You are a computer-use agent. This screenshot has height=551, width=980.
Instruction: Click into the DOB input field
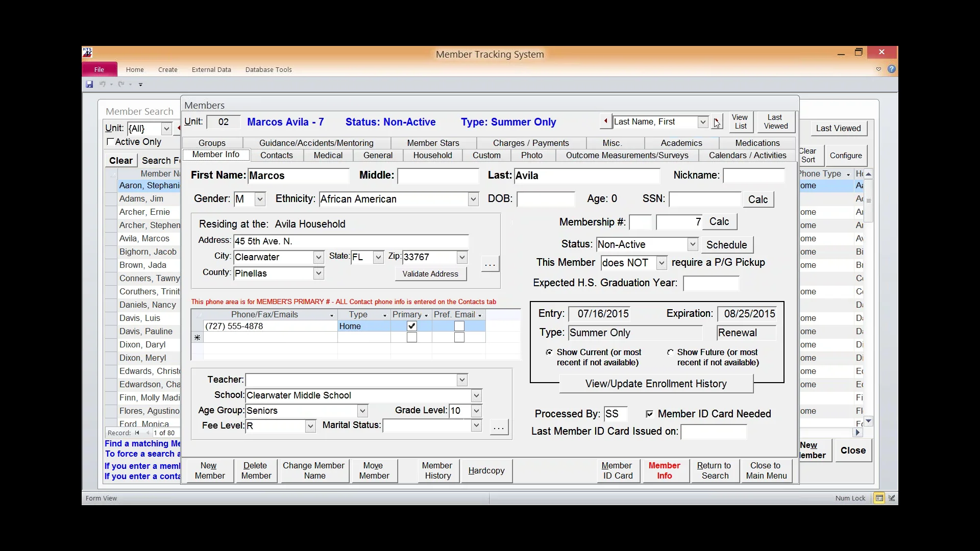546,199
